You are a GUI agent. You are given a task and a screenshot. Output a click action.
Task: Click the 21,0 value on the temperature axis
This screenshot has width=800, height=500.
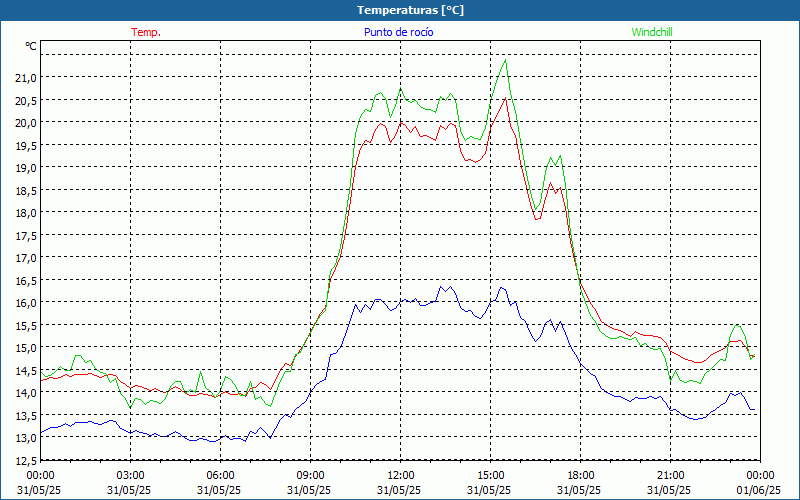27,78
